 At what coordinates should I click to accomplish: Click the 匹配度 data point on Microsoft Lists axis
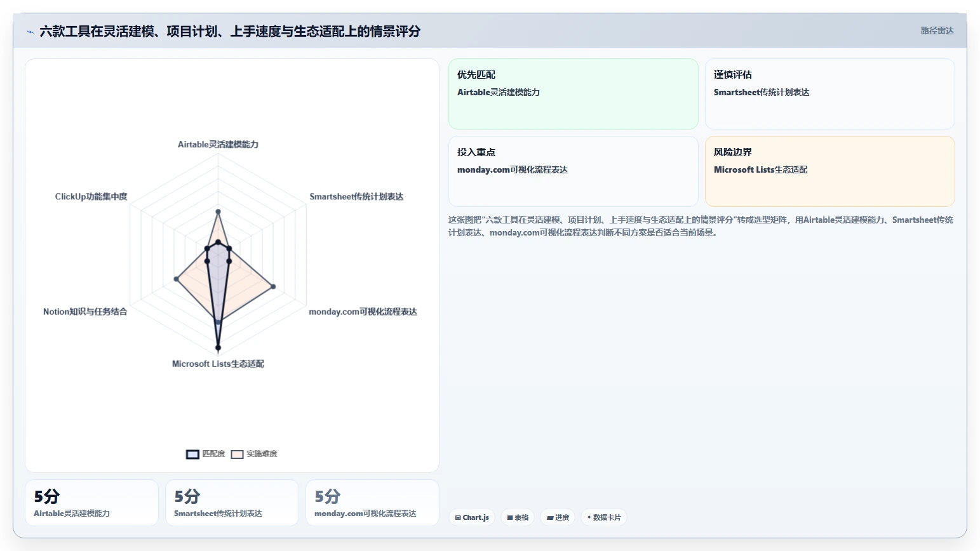coord(218,348)
